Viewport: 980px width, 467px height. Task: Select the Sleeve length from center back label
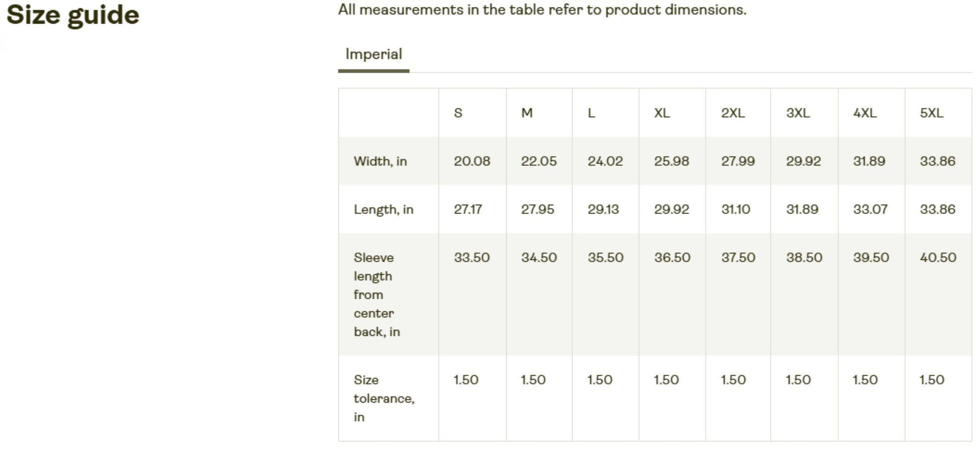click(376, 294)
